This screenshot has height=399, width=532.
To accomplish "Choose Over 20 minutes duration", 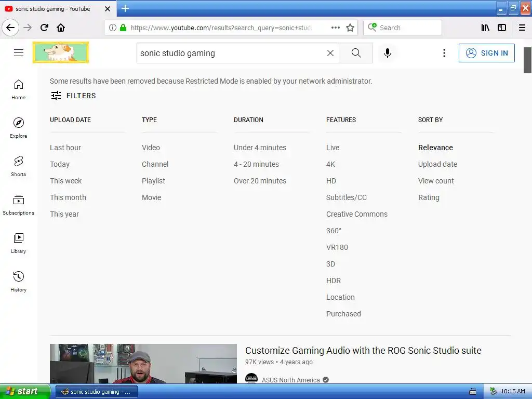I will 260,181.
